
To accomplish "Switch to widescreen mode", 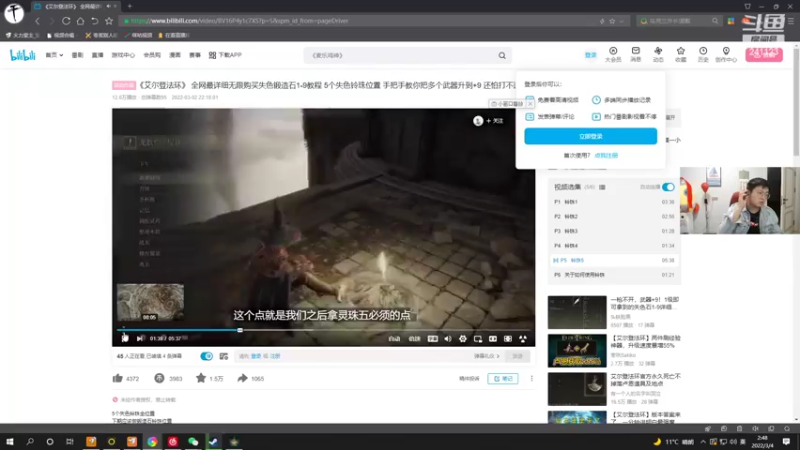I will (x=493, y=339).
